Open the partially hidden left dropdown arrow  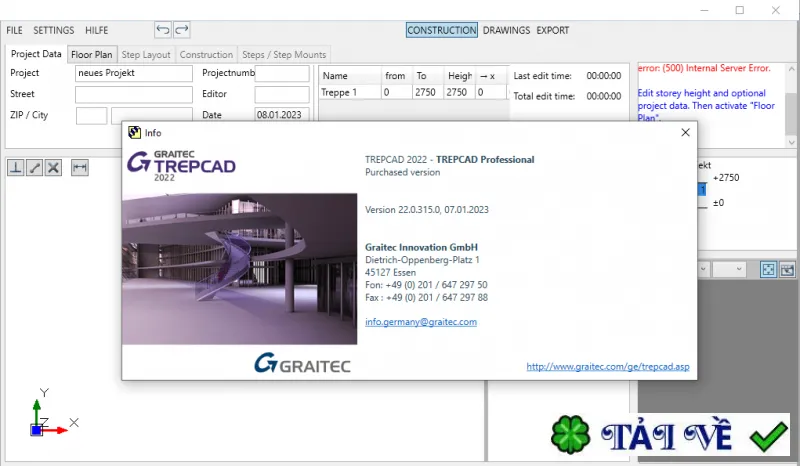pyautogui.click(x=703, y=269)
